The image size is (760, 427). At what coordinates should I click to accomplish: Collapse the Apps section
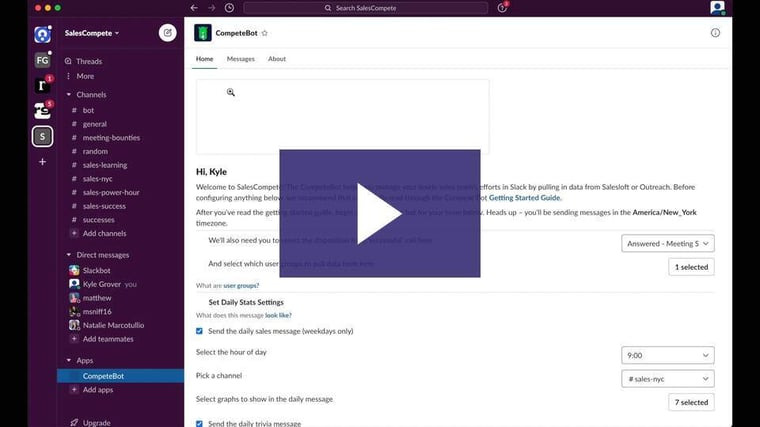pos(68,360)
